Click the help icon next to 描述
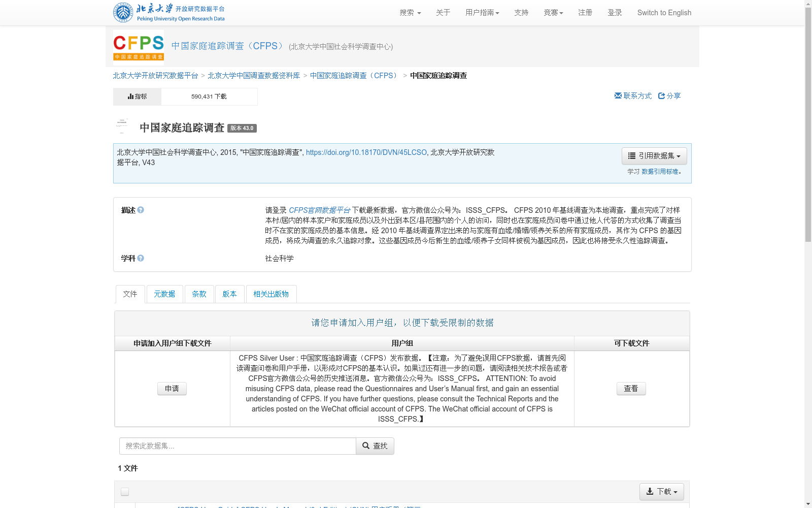812x508 pixels. [x=141, y=210]
